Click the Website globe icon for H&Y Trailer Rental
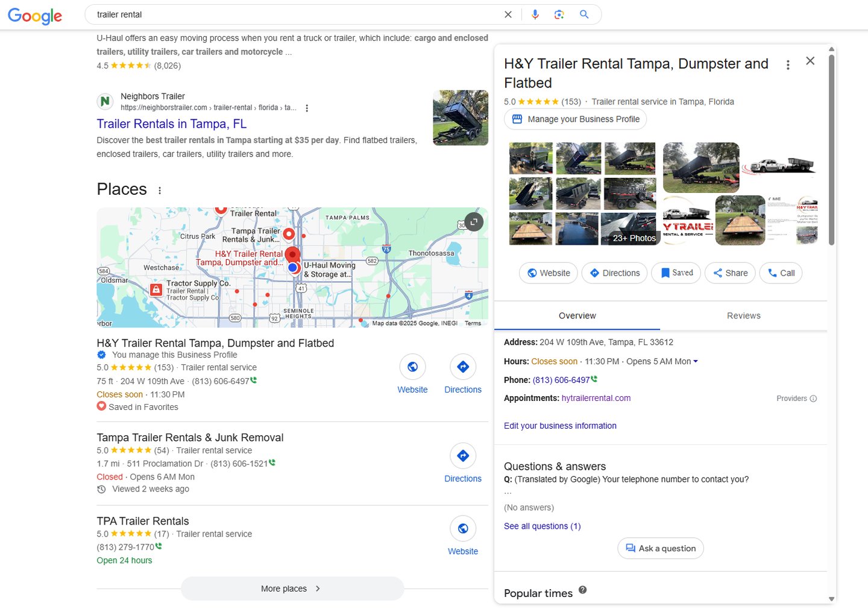Image resolution: width=868 pixels, height=615 pixels. [x=413, y=367]
